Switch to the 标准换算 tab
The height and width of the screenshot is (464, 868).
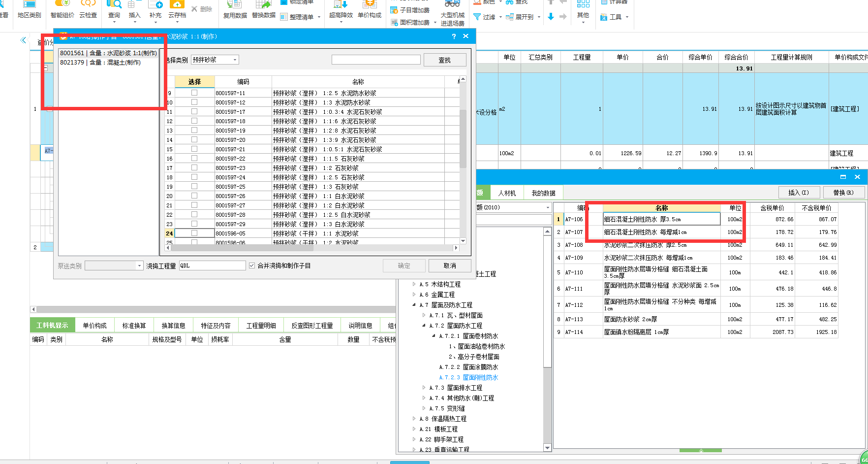(x=134, y=325)
